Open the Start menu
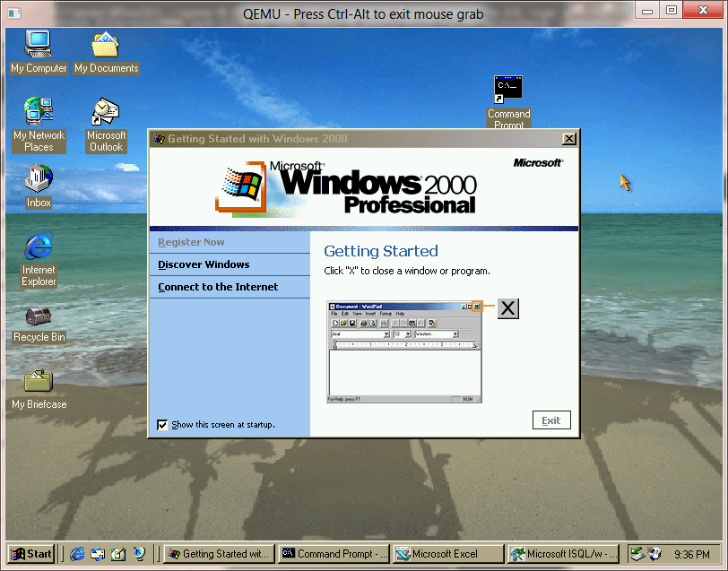The height and width of the screenshot is (571, 728). (x=32, y=553)
